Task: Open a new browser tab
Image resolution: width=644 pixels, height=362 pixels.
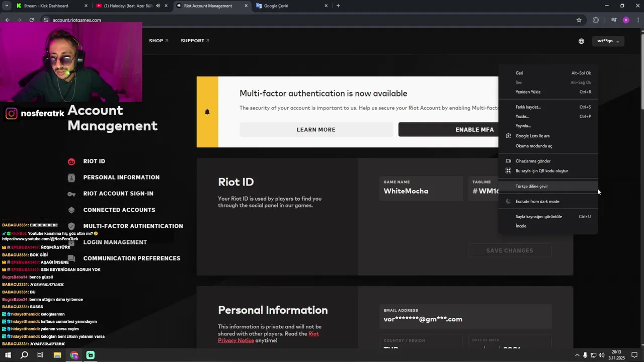Action: coord(338,6)
